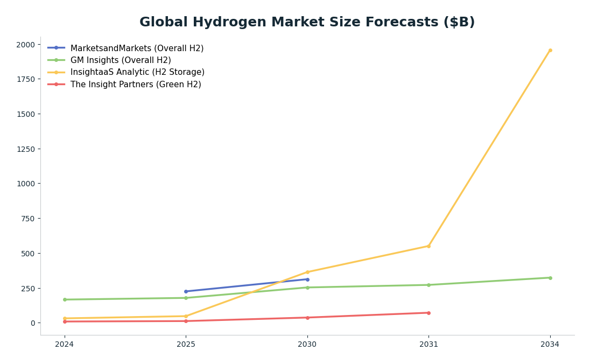Click the y-axis label 750
This screenshot has width=590, height=364.
click(x=28, y=219)
